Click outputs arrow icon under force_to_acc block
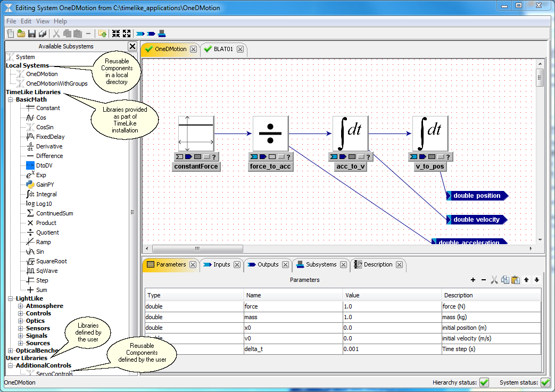The height and width of the screenshot is (392, 555). click(263, 157)
